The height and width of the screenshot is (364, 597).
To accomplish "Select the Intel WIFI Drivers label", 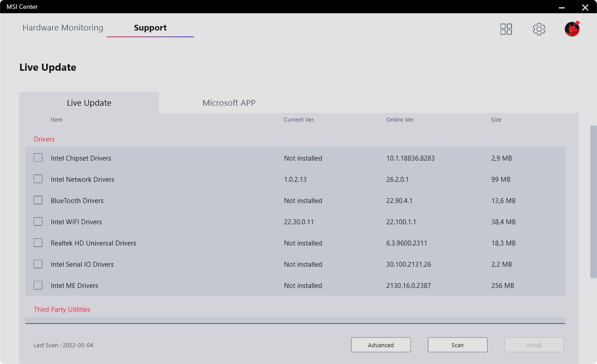I will pos(76,222).
